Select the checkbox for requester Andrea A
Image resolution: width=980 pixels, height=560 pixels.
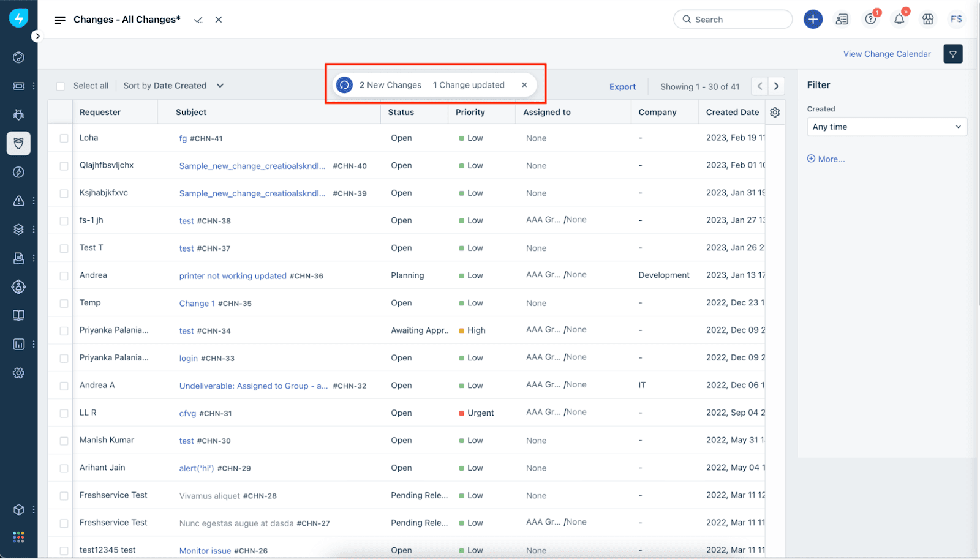[64, 386]
